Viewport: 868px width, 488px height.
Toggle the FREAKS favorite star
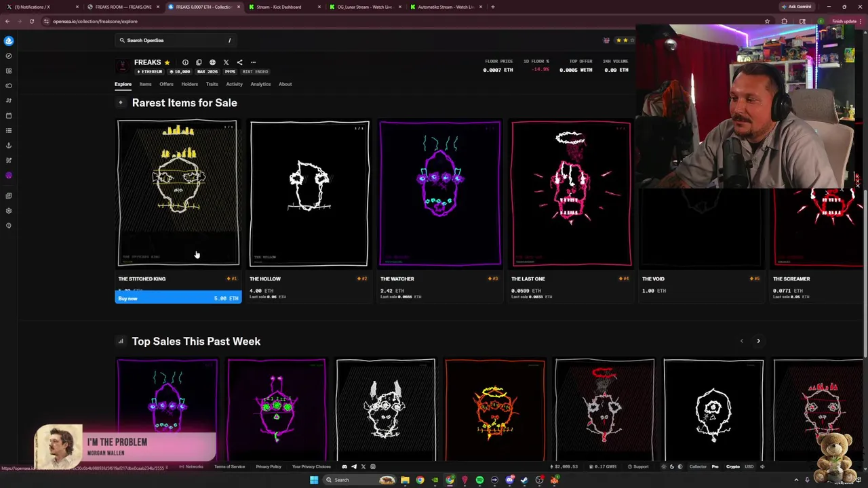point(167,62)
